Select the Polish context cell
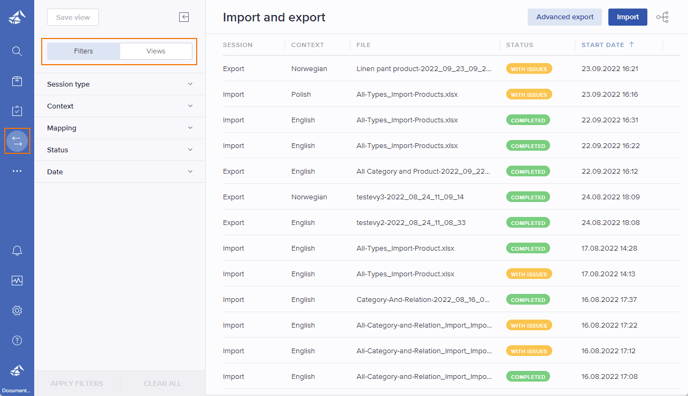Screen dimensions: 688x396 click(x=301, y=94)
